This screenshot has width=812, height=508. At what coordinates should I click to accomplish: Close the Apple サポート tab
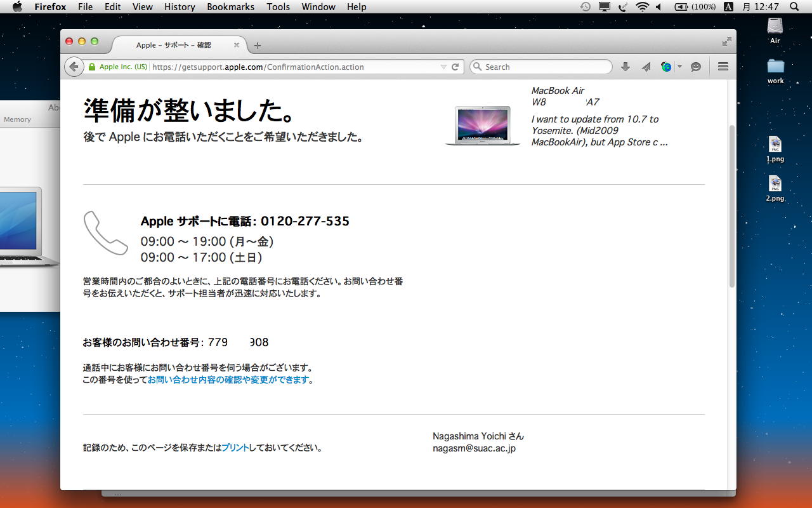[237, 45]
